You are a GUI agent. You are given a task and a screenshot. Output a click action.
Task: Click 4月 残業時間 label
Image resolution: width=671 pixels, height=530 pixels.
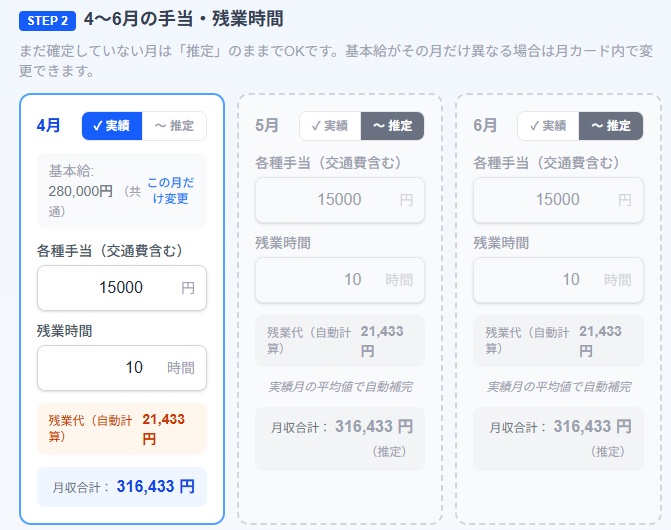pyautogui.click(x=64, y=331)
